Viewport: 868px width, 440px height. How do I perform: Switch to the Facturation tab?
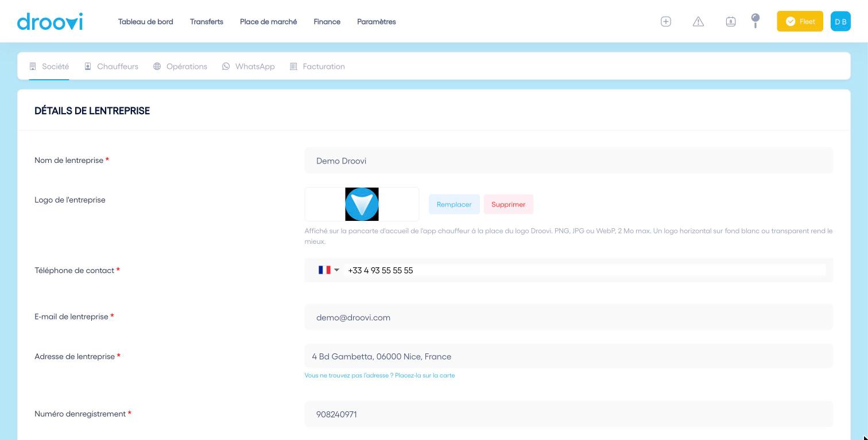[317, 67]
